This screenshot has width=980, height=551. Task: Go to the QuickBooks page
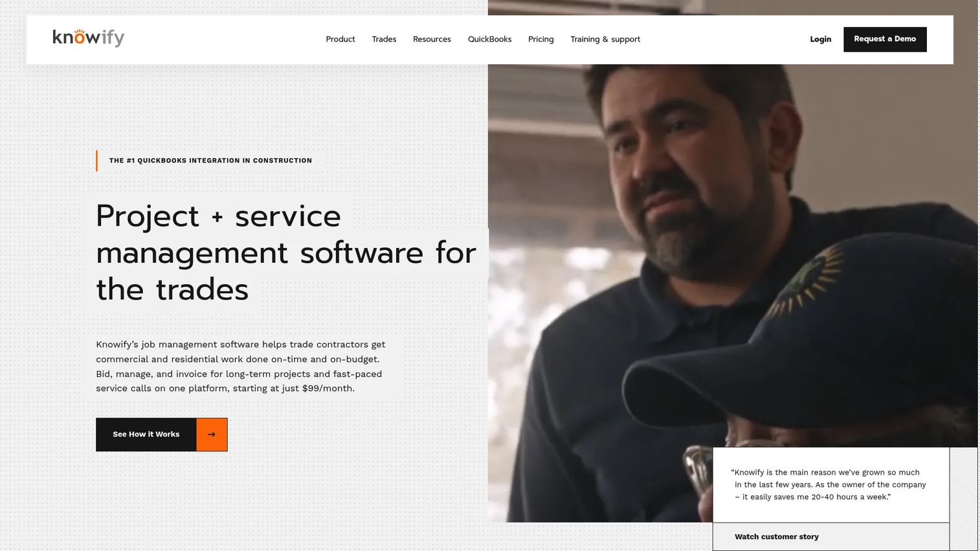click(x=489, y=39)
